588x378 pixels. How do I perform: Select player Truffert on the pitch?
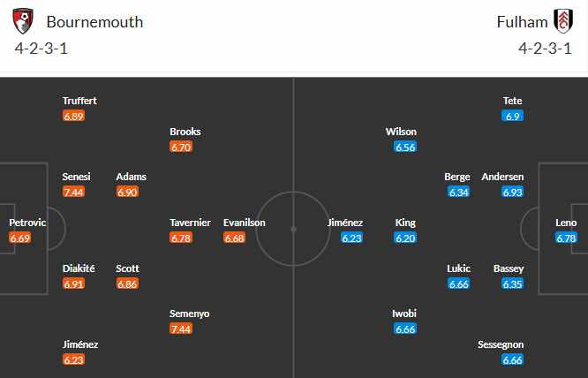(x=79, y=101)
